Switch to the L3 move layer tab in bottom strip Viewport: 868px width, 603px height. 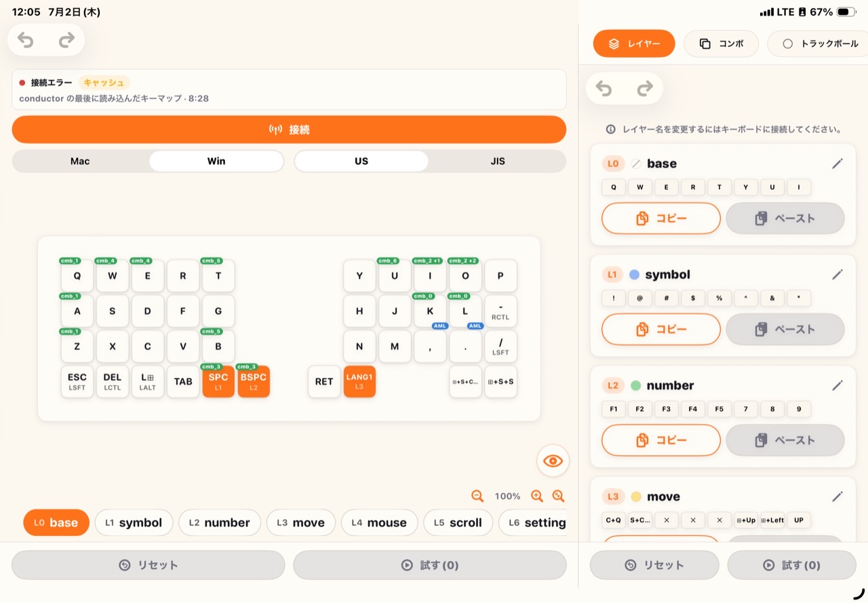(x=301, y=523)
